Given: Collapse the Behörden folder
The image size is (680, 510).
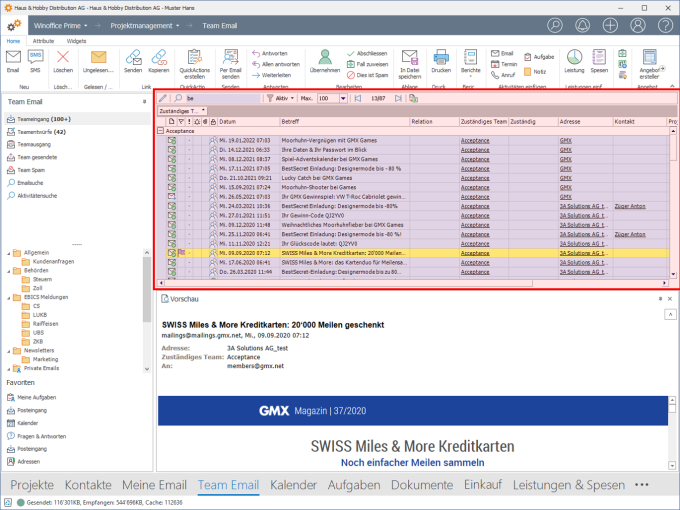Looking at the screenshot, I should click(9, 271).
